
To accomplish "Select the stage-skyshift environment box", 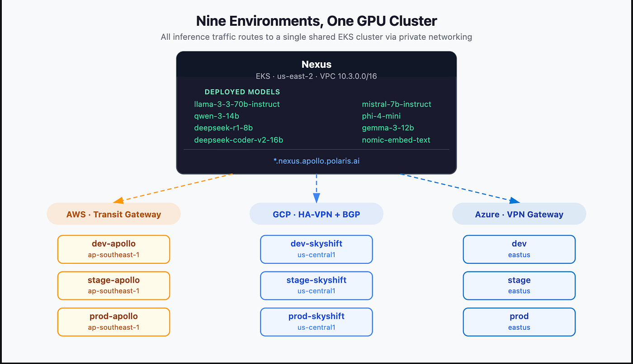I will pyautogui.click(x=316, y=285).
